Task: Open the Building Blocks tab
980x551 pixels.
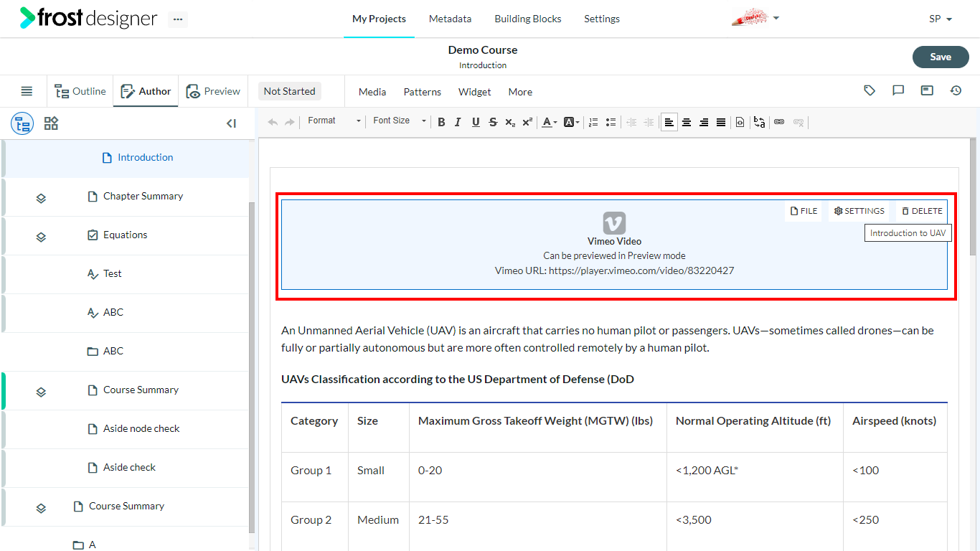Action: coord(528,19)
